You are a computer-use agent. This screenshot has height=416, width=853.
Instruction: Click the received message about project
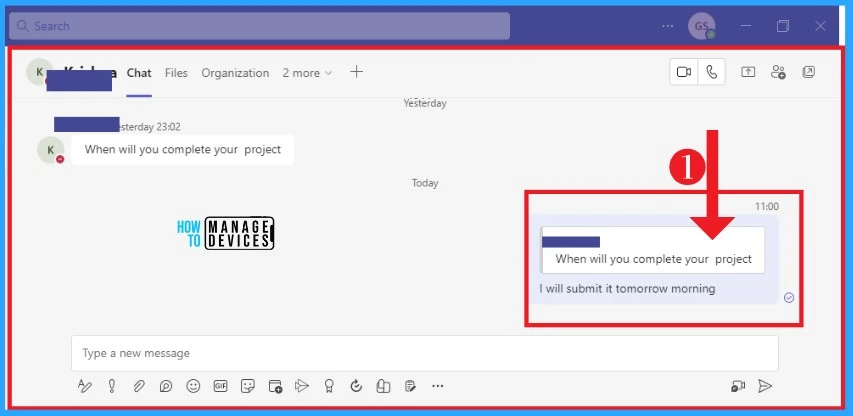[183, 150]
